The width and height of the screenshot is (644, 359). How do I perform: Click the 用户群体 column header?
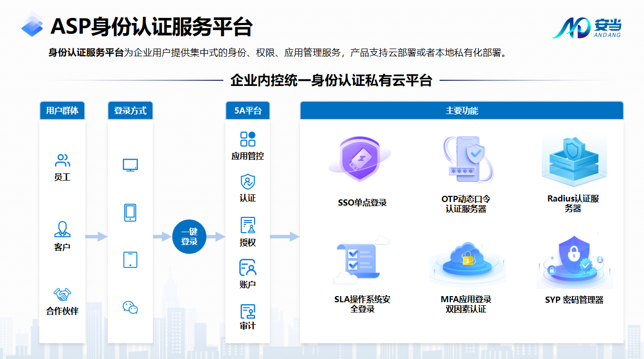coord(62,110)
